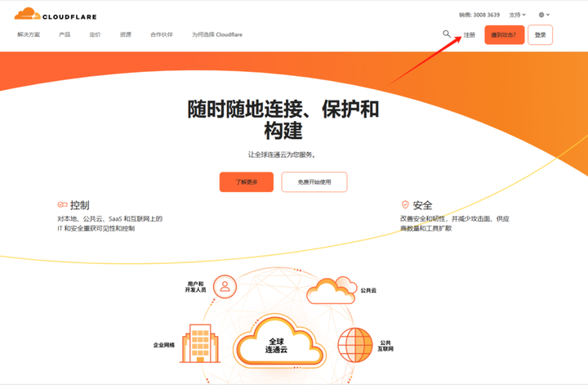Click the 了解更多 button
This screenshot has height=385, width=588.
(247, 182)
